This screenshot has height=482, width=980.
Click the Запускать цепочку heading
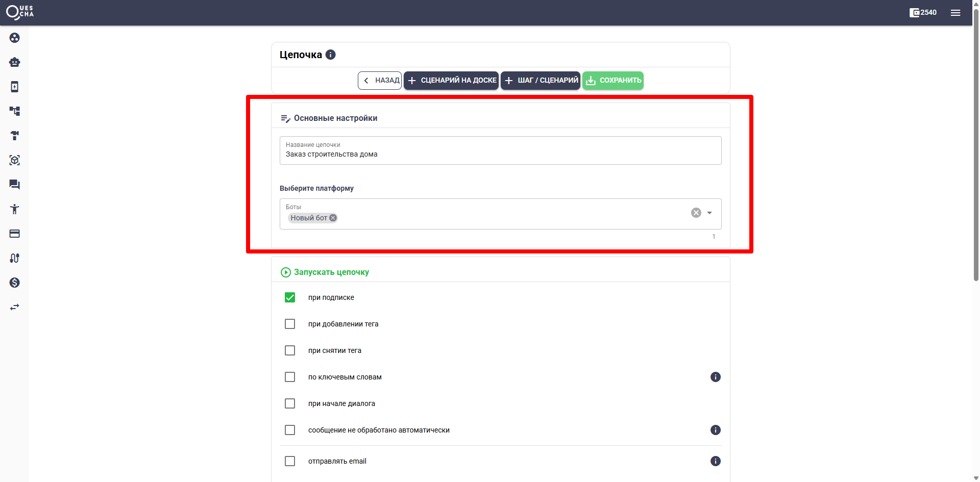coord(331,272)
